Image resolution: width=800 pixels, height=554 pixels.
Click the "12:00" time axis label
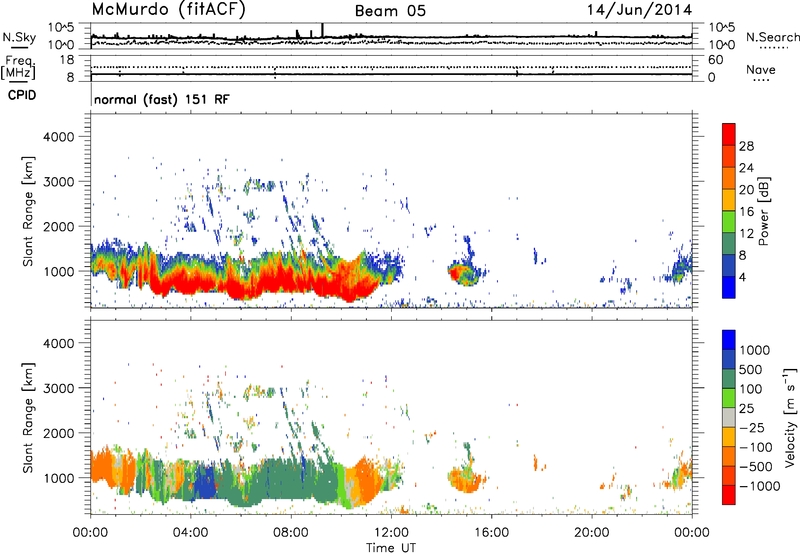391,533
